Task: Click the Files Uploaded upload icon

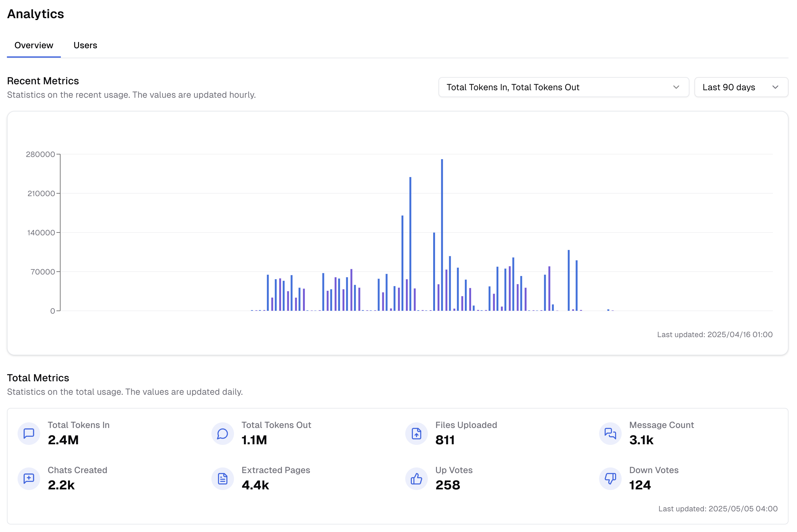Action: 416,433
